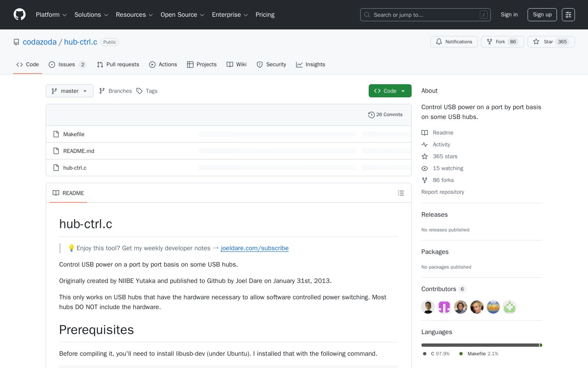Expand the Platform menu
Viewport: 588px width, 368px height.
[51, 15]
